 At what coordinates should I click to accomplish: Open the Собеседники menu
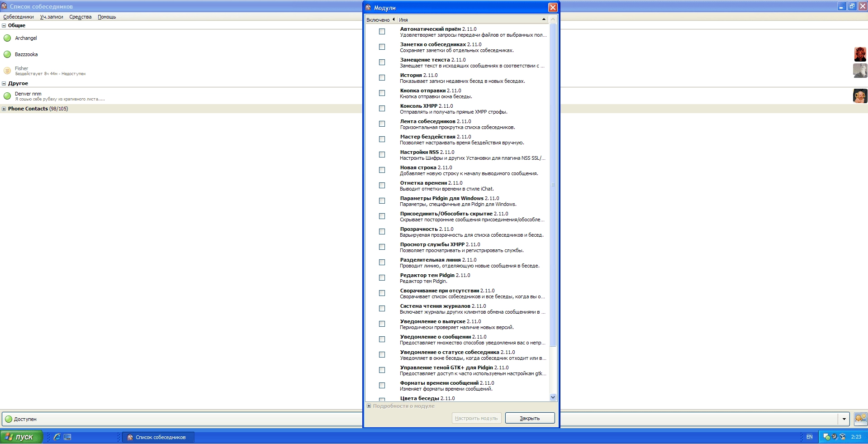(x=19, y=17)
